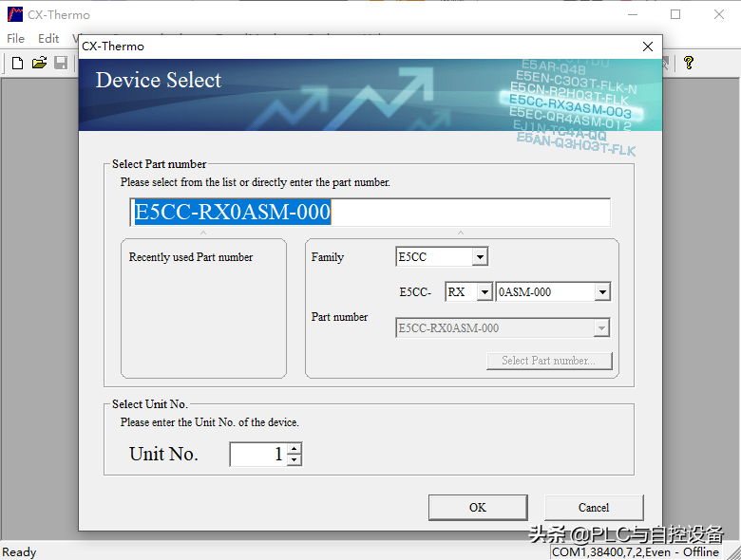Open the Family dropdown showing E5CC
This screenshot has width=741, height=560.
pyautogui.click(x=480, y=257)
